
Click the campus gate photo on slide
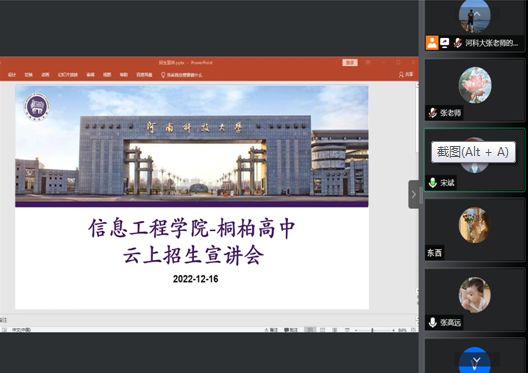point(192,143)
